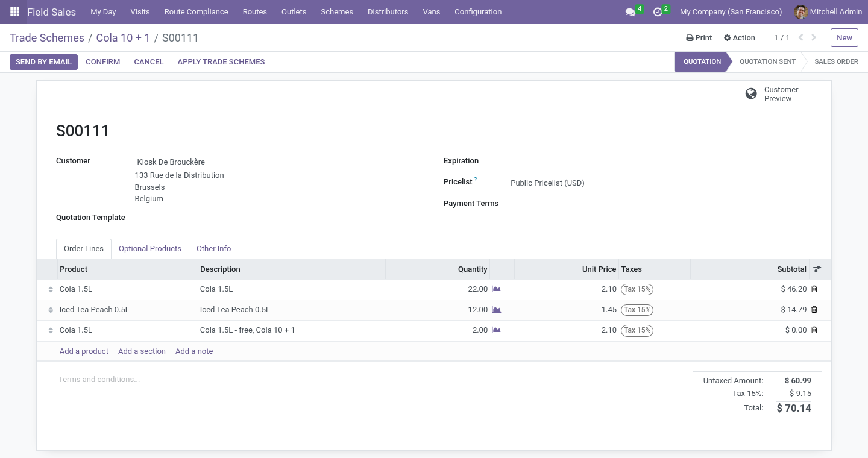Open the Schemes menu

[x=337, y=12]
